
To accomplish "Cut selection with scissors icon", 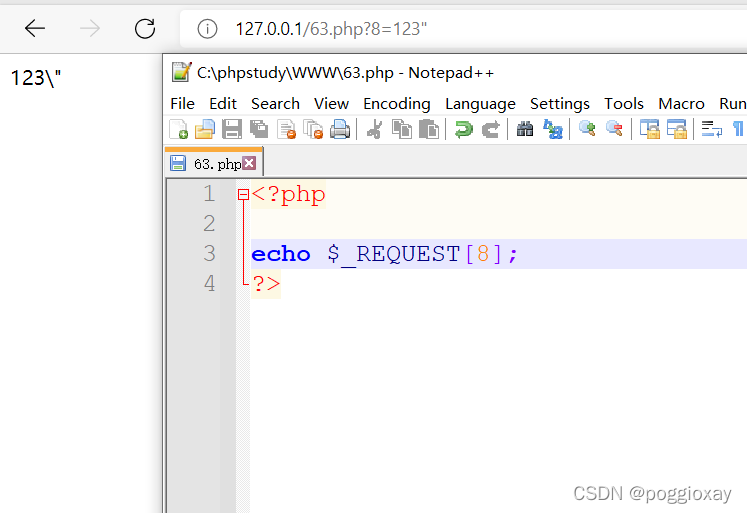I will [374, 129].
